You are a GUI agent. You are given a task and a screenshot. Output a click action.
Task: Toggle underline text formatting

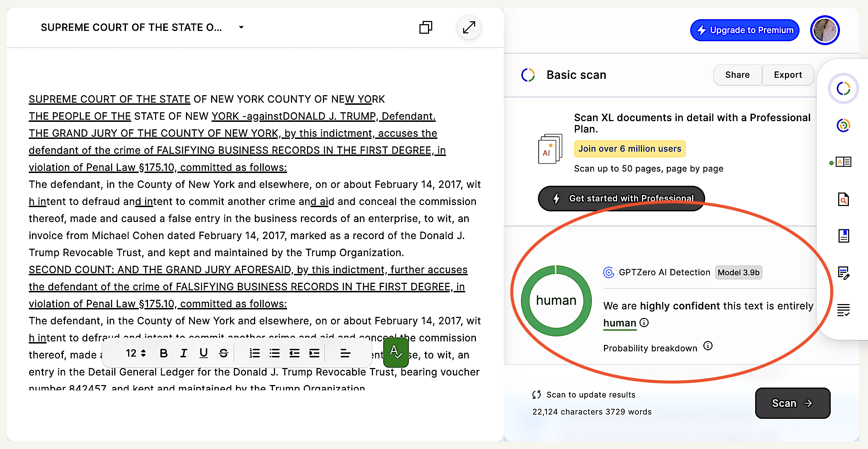(203, 353)
